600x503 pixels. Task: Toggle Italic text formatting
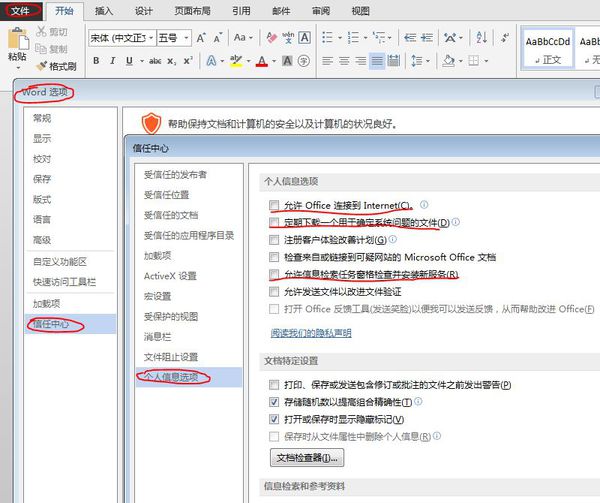click(112, 61)
